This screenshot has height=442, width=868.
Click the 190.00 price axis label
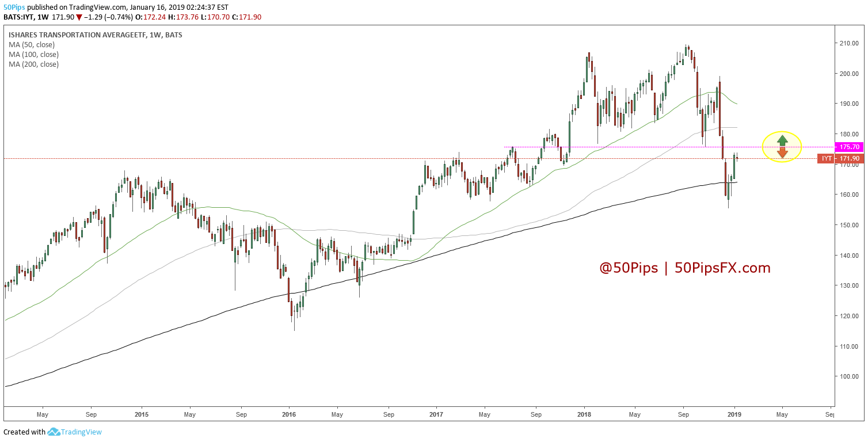[x=850, y=104]
